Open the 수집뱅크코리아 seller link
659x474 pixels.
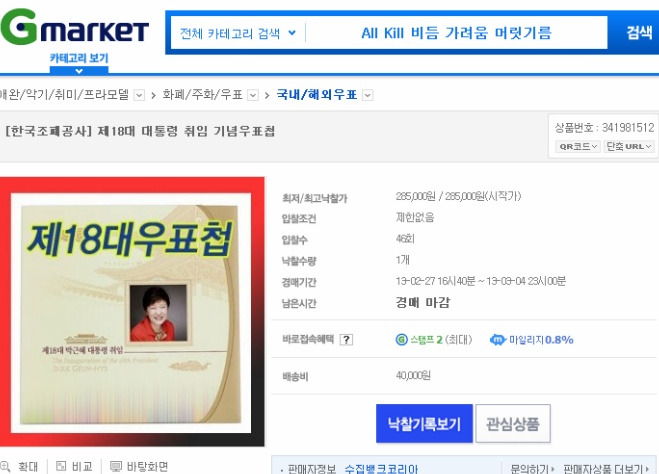tap(381, 469)
